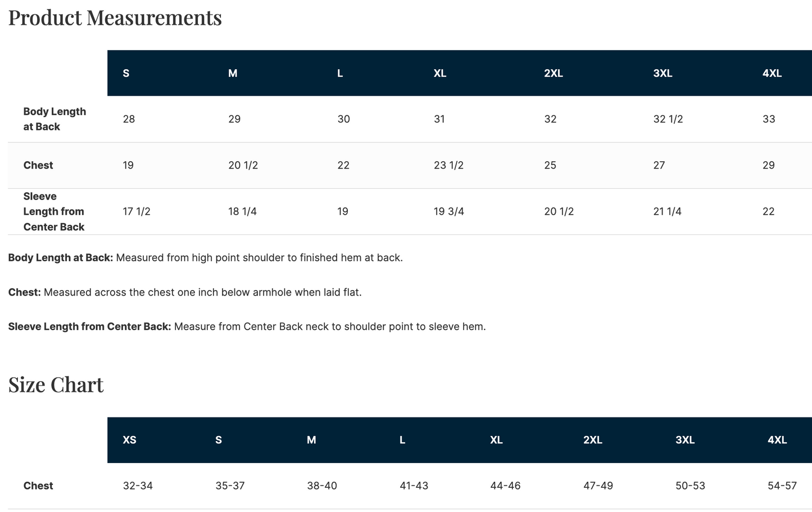Click the Body Length at Back row label
The width and height of the screenshot is (812, 512).
coord(55,119)
